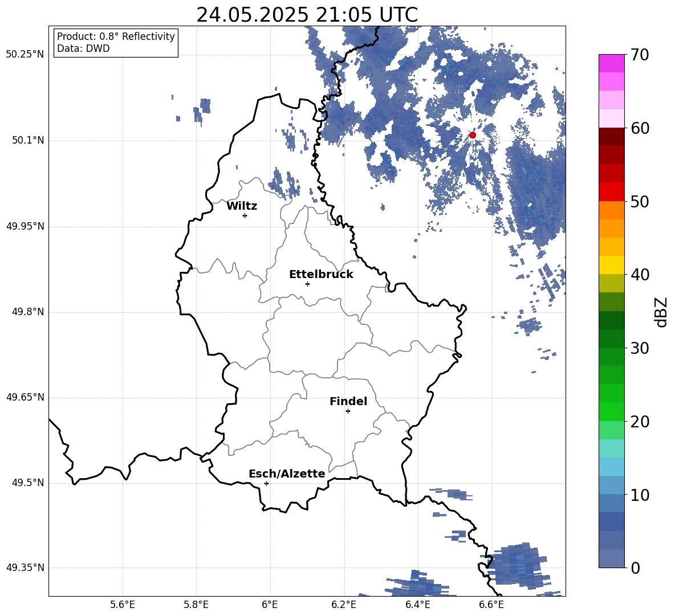
Task: Click the 49.95°N latitude label
Action: tap(25, 226)
